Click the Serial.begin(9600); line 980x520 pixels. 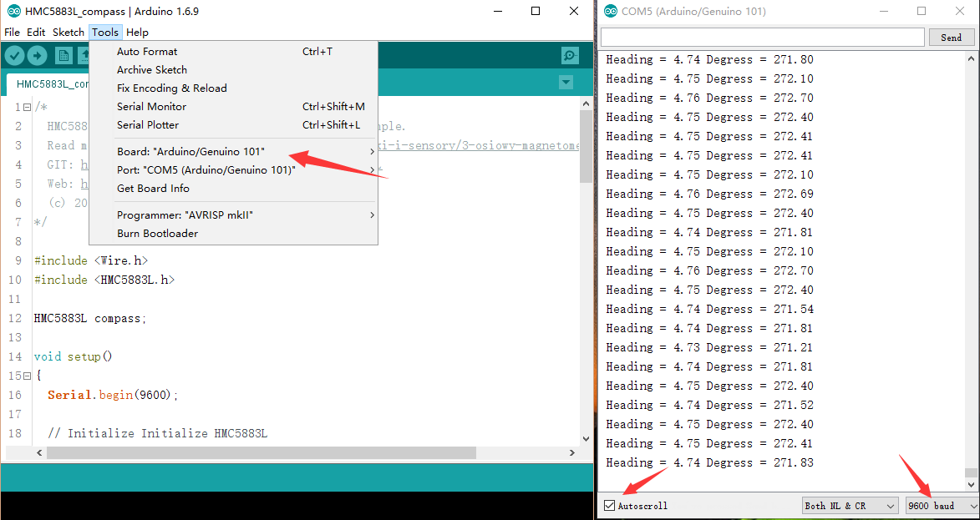[x=113, y=395]
